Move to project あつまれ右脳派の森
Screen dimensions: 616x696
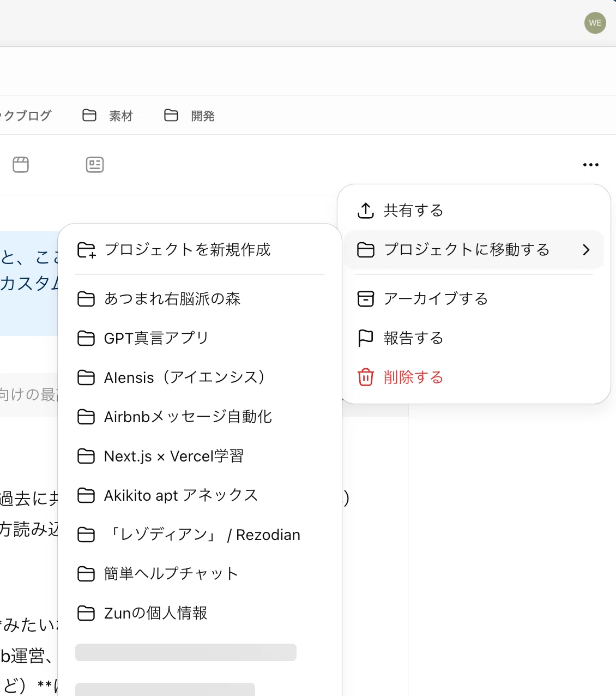click(x=200, y=299)
